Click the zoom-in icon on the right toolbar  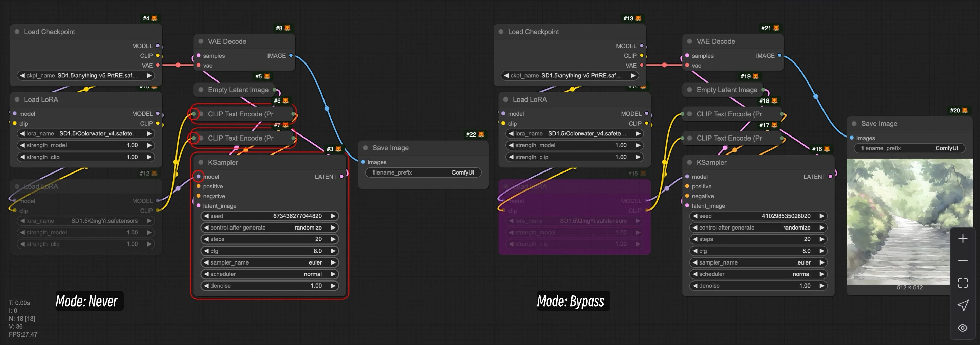[963, 238]
